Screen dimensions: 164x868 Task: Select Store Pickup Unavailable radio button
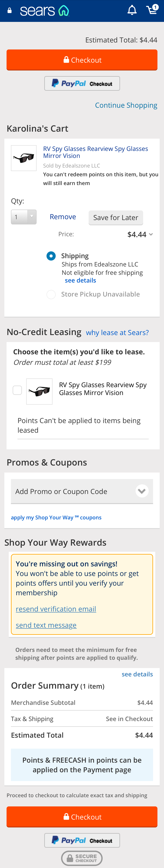(51, 294)
